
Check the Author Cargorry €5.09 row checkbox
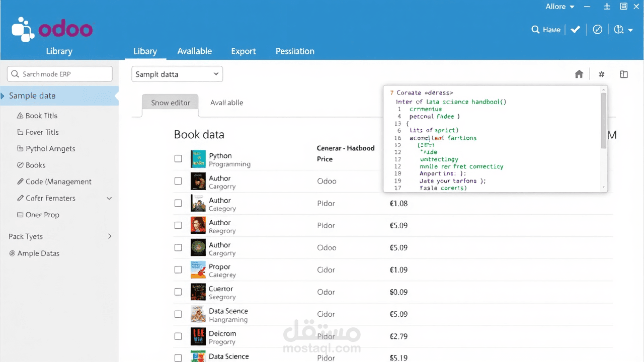point(178,247)
